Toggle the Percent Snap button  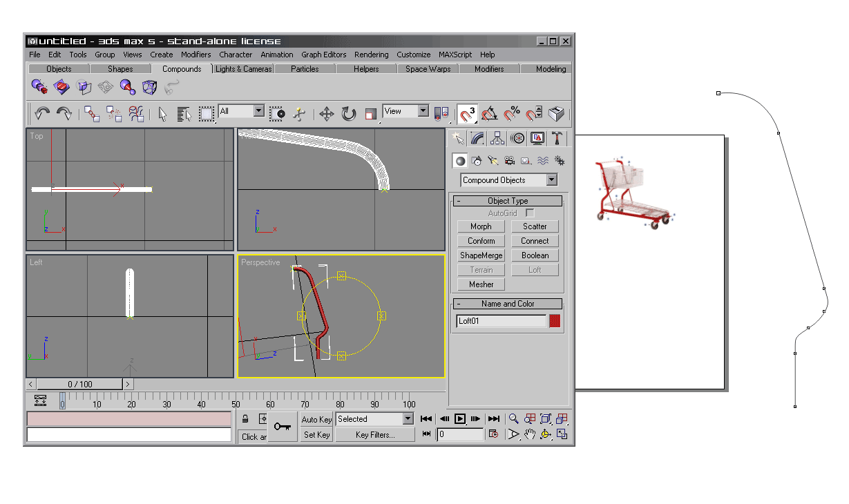pyautogui.click(x=512, y=113)
